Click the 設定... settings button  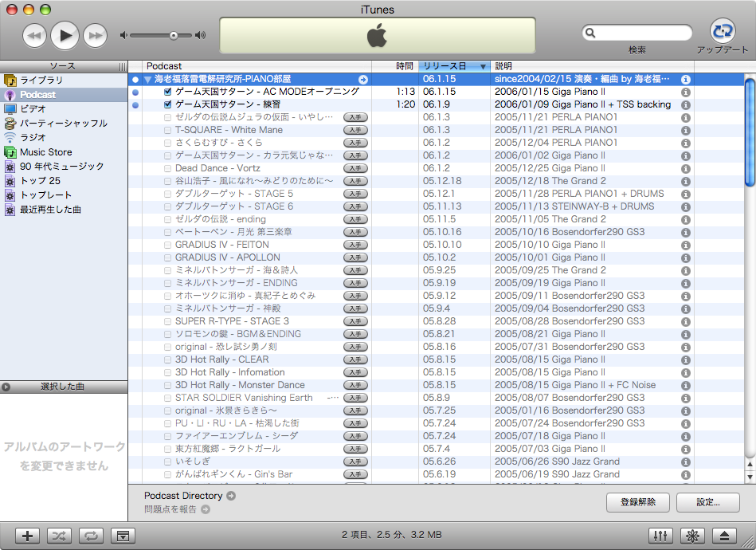click(x=707, y=502)
